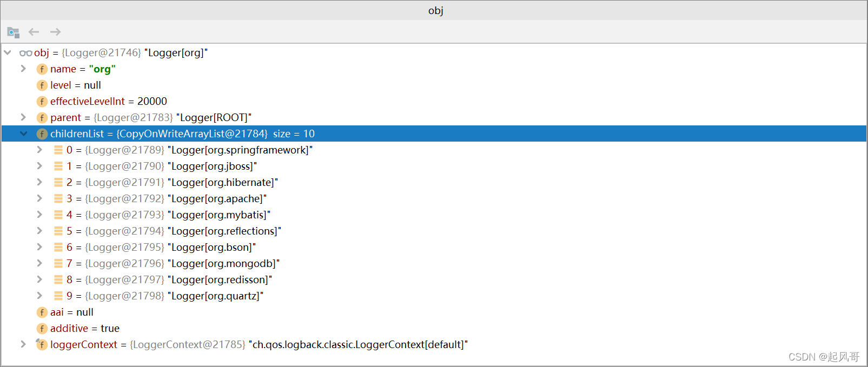This screenshot has height=367, width=868.
Task: Click the field icon of childrenList
Action: [42, 134]
